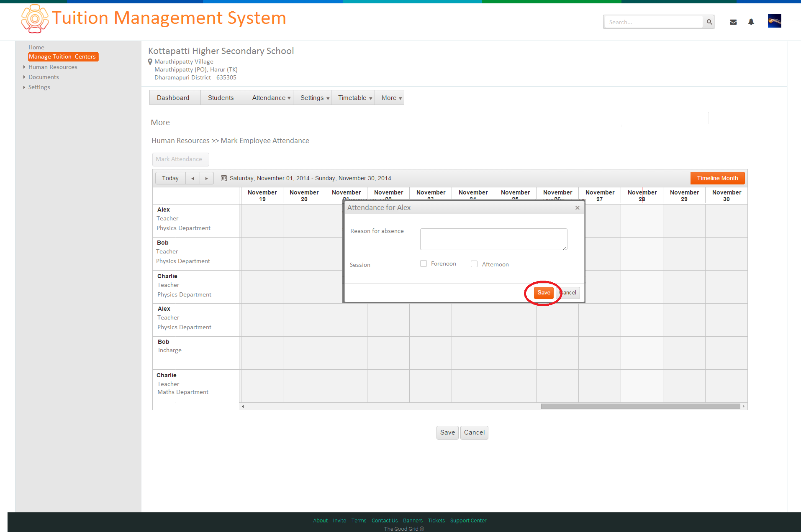The height and width of the screenshot is (532, 801).
Task: Go to previous month arrow
Action: click(x=193, y=178)
